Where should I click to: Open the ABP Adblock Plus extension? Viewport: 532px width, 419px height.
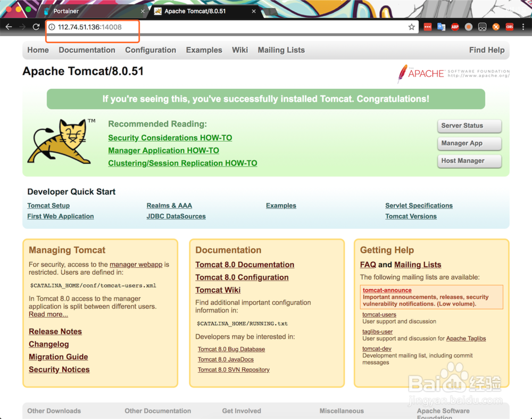click(x=455, y=27)
